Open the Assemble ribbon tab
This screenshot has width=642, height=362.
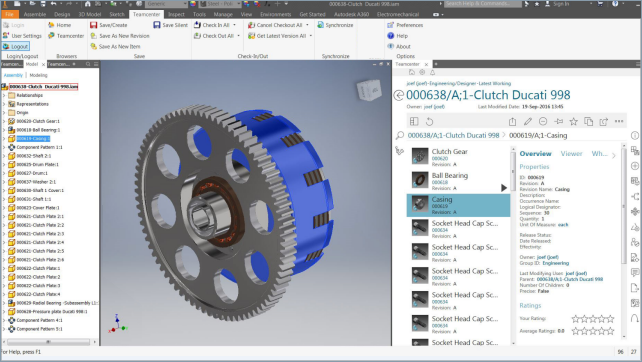click(x=35, y=14)
